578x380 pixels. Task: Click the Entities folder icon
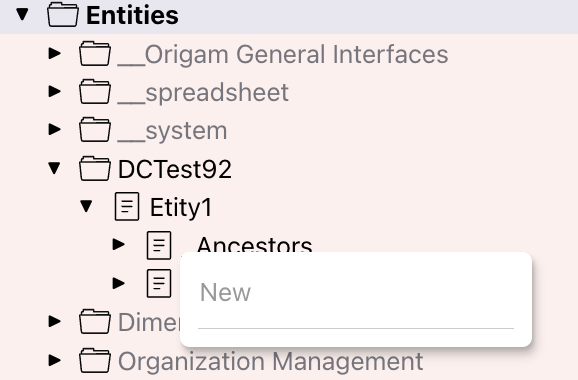(x=63, y=15)
